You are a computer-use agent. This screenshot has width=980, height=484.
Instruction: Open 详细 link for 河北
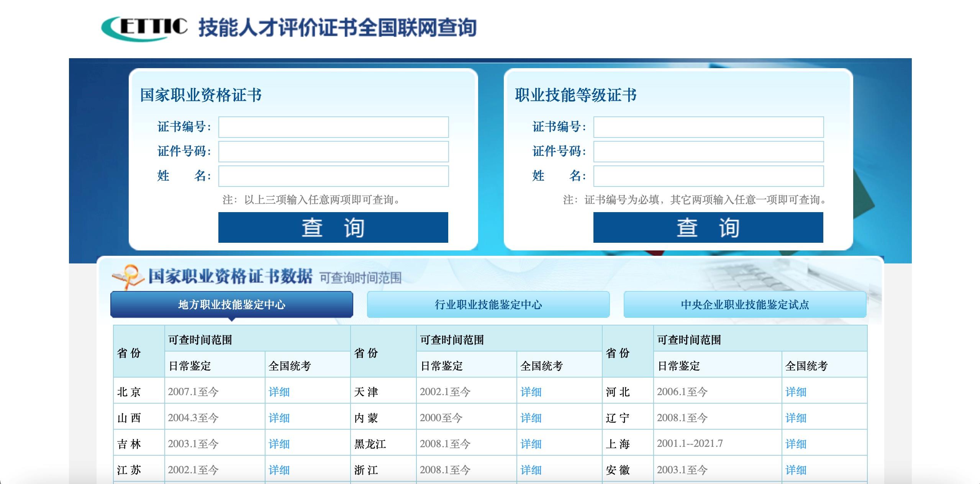pos(796,392)
